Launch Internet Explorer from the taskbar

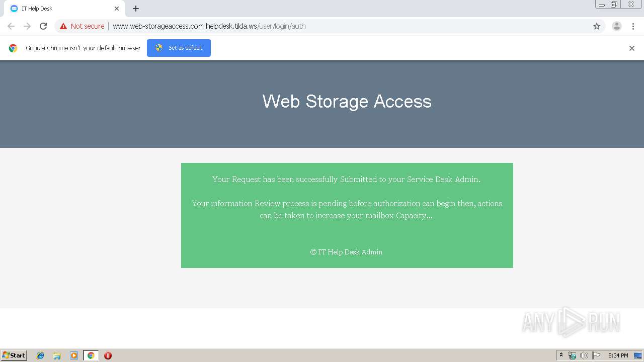pyautogui.click(x=40, y=355)
